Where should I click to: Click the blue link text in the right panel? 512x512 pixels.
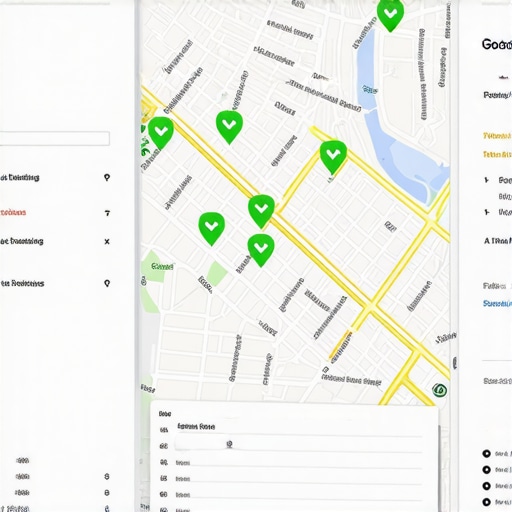click(497, 303)
